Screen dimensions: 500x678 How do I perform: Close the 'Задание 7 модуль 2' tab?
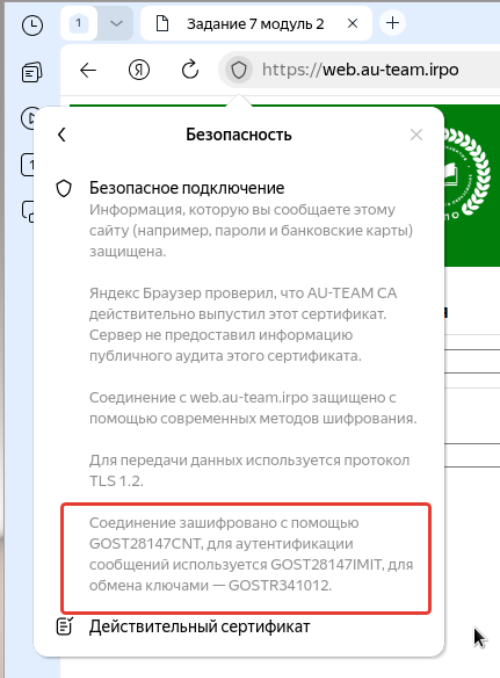pos(353,23)
